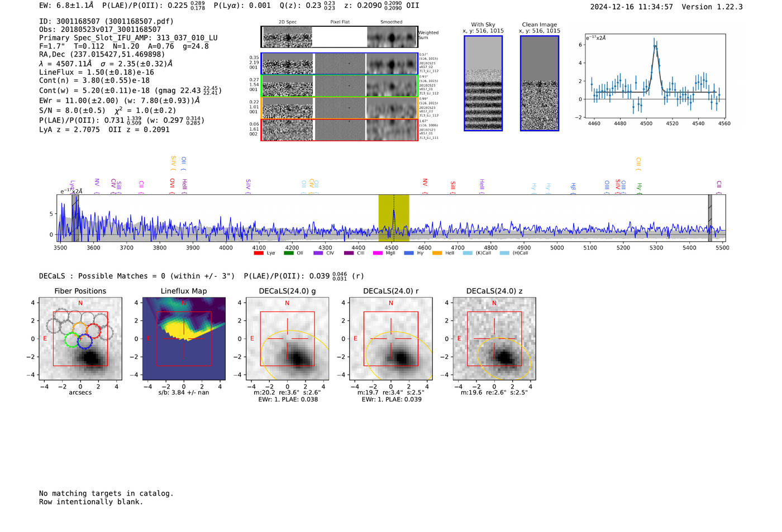
Task: Select the red-framed fiber 2D spec row
Action: (x=339, y=130)
